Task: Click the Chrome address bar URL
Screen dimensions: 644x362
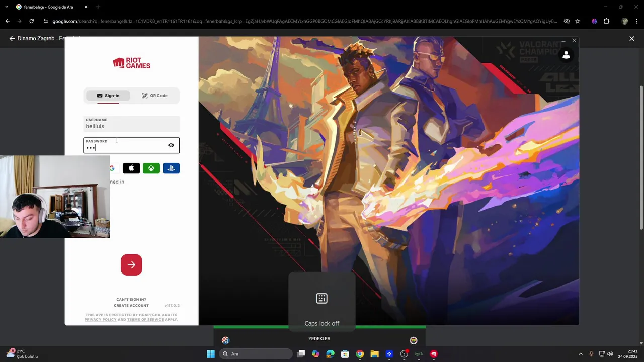Action: click(x=304, y=21)
